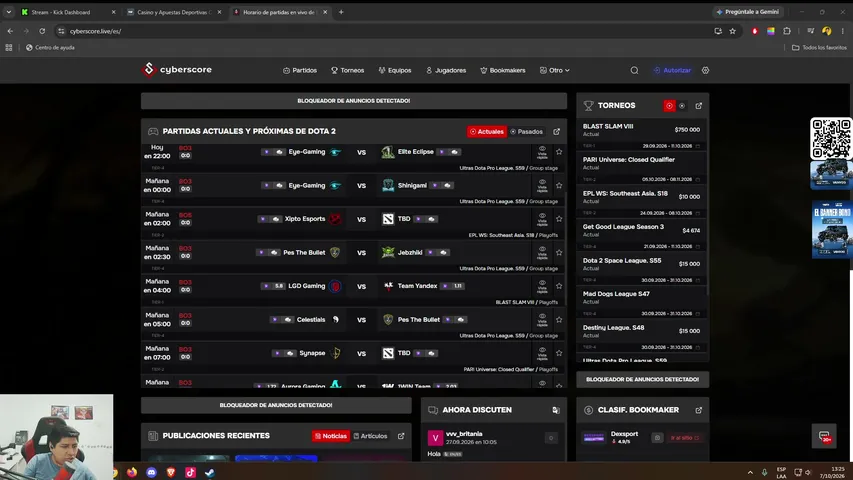Select the Noticias tab in publications

click(331, 436)
